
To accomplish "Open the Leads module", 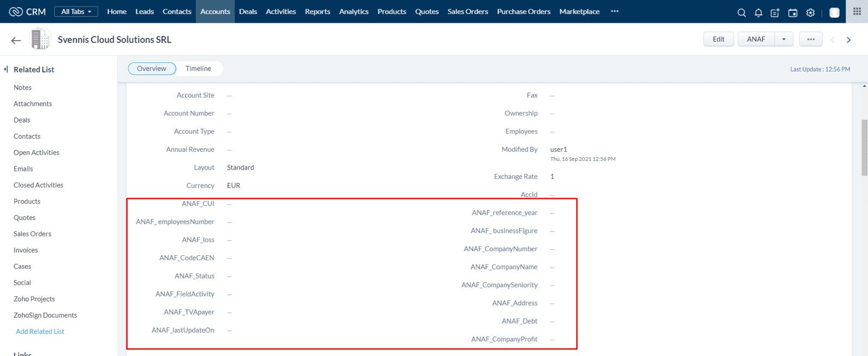I will [145, 11].
